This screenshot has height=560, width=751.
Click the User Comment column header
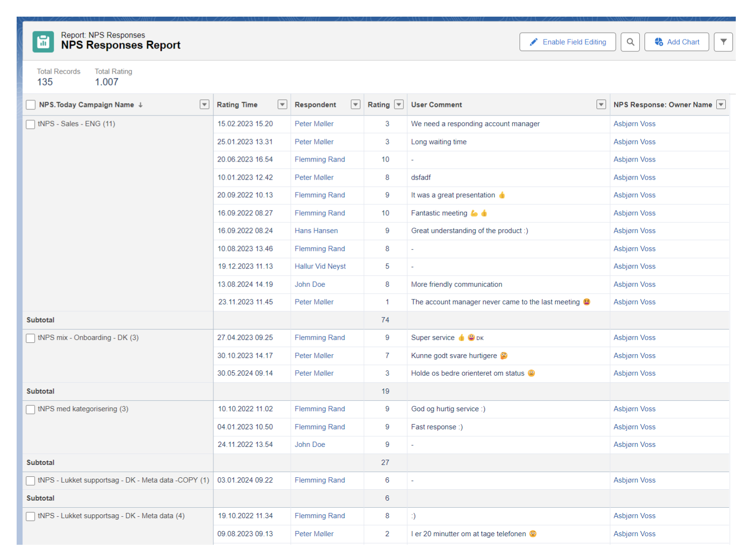(436, 105)
